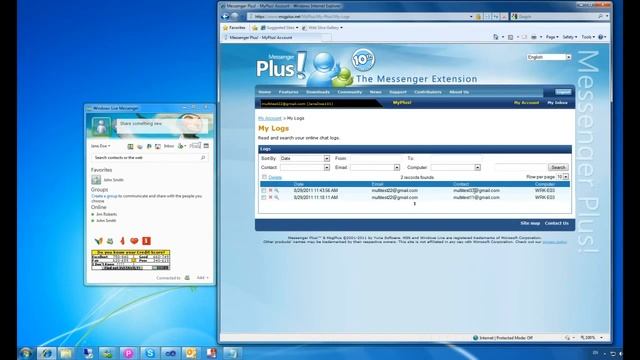Click the Messenger search magnifier icon

click(x=203, y=158)
